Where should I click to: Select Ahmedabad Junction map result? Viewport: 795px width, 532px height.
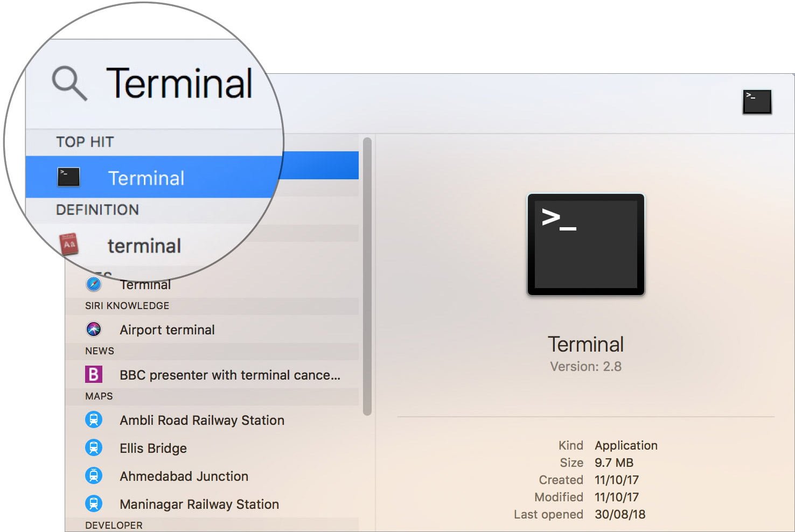click(x=212, y=476)
